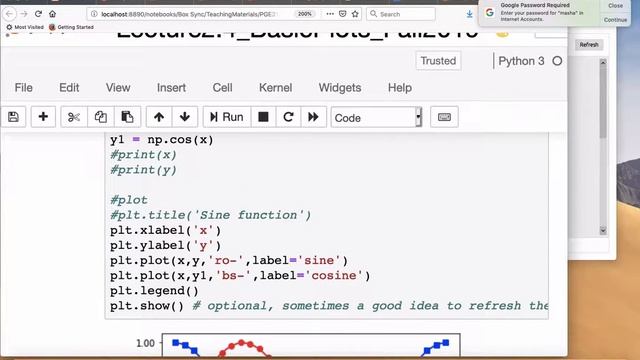Viewport: 640px width, 360px height.
Task: Bookmark this page with the star icon
Action: (355, 14)
